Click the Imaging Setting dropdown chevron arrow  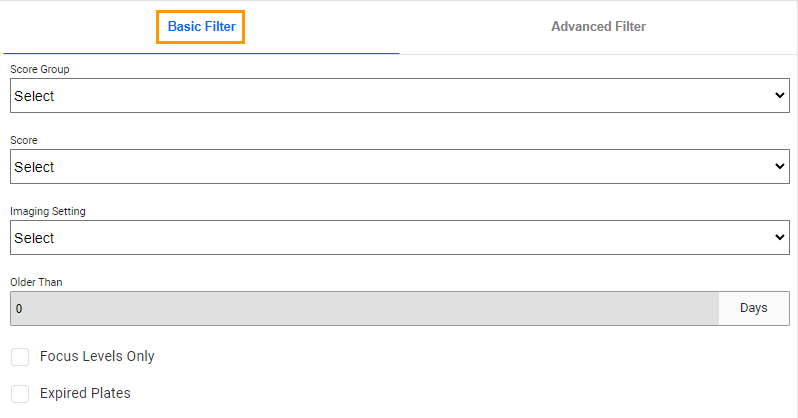coord(780,238)
